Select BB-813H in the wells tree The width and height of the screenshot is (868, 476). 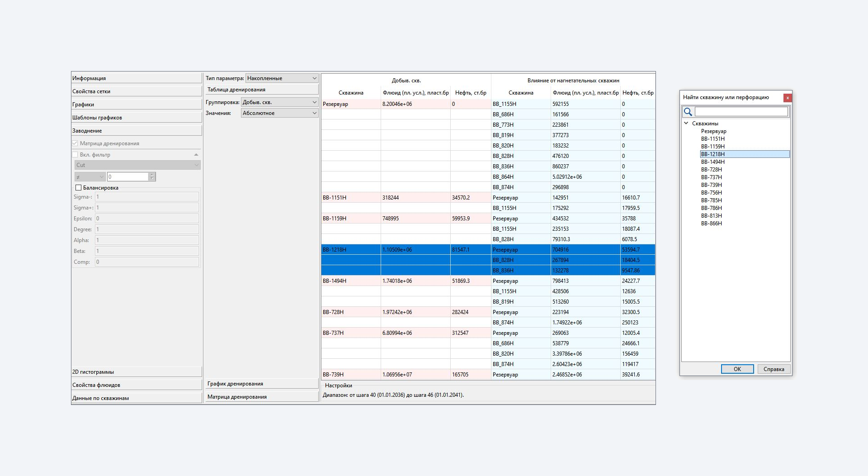tap(712, 216)
